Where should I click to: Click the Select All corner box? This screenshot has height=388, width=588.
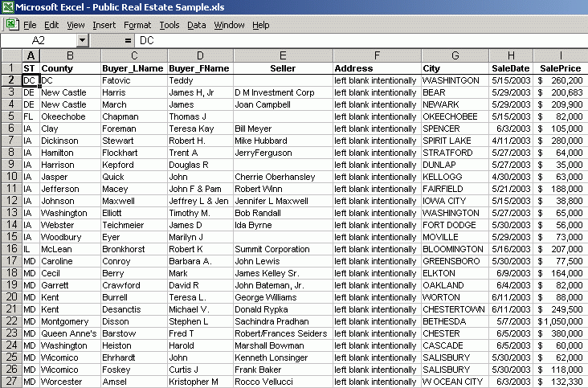[x=11, y=55]
